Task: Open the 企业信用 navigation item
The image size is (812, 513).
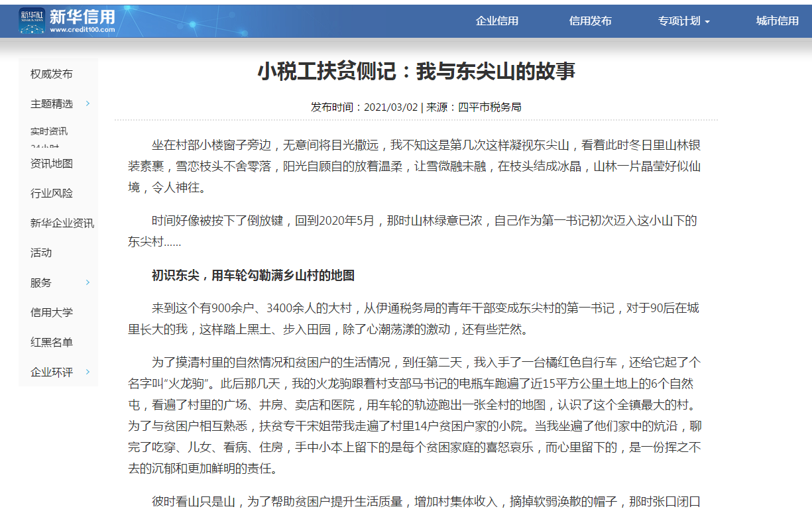Action: pyautogui.click(x=497, y=21)
